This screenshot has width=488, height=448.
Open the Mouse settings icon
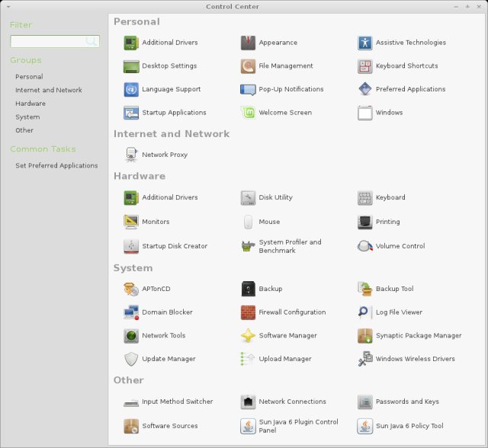click(248, 222)
